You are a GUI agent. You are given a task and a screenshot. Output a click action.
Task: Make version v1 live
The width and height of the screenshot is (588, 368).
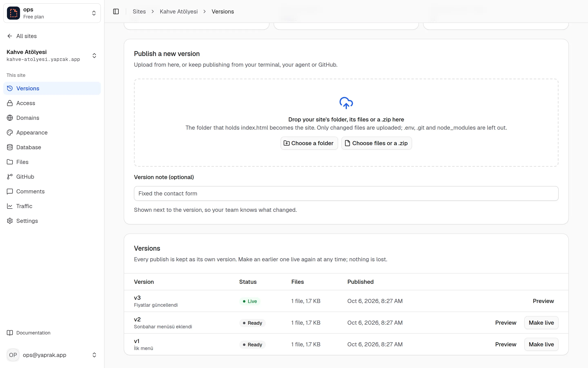(x=541, y=344)
